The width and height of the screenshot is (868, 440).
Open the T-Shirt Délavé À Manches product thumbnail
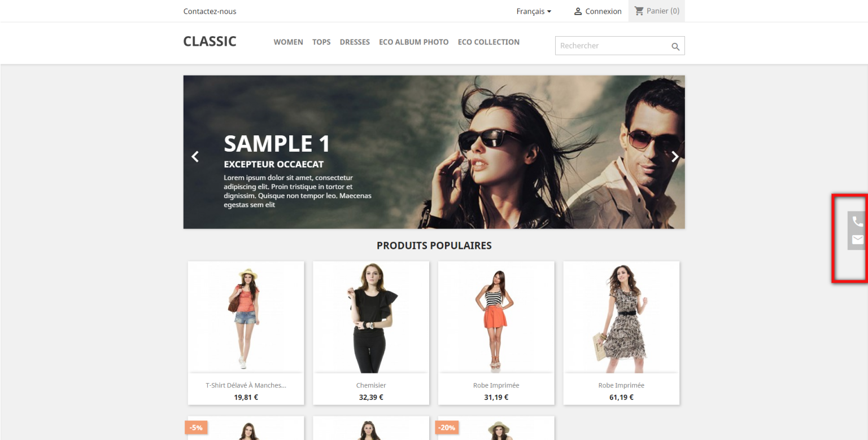pyautogui.click(x=246, y=317)
